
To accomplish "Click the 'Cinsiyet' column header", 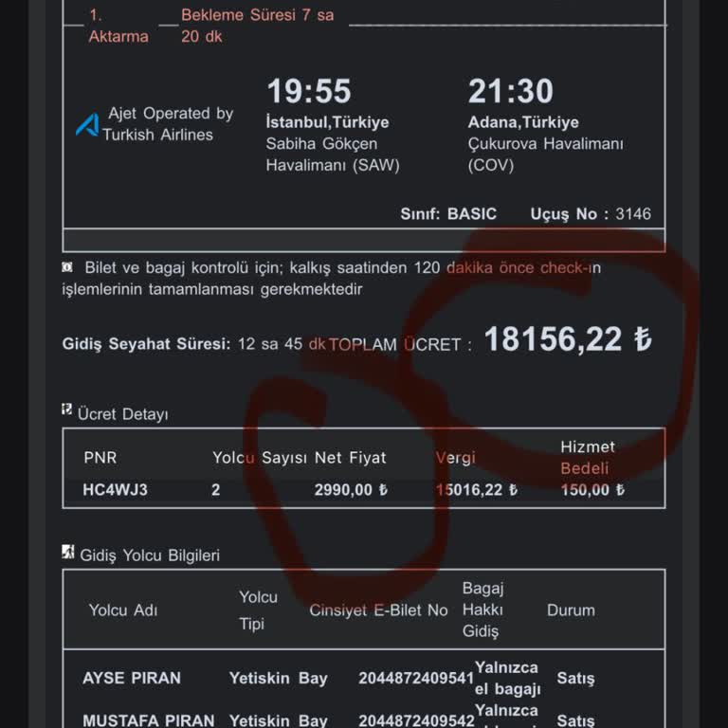I will [338, 610].
